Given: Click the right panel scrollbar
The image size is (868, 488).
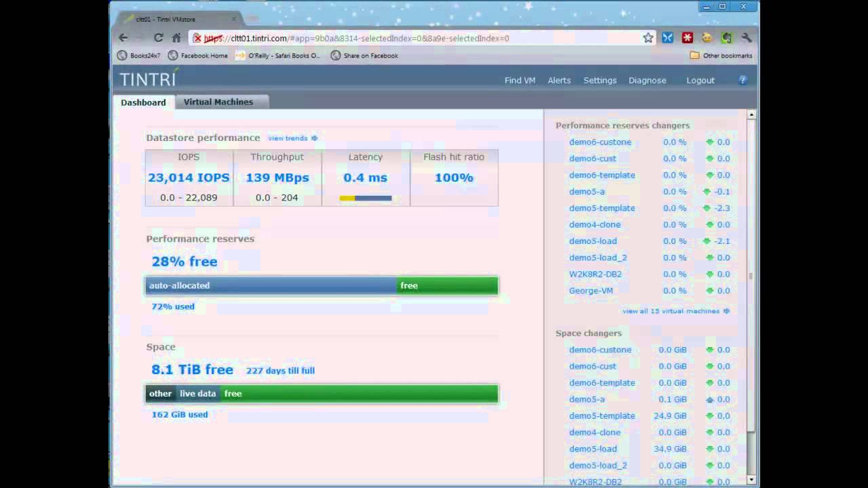Looking at the screenshot, I should click(x=751, y=276).
